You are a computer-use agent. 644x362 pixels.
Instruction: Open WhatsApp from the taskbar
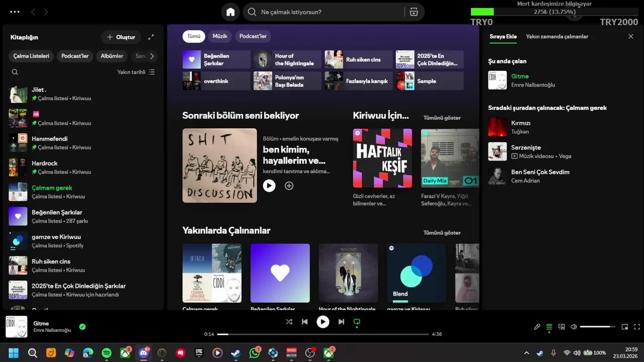(x=255, y=353)
